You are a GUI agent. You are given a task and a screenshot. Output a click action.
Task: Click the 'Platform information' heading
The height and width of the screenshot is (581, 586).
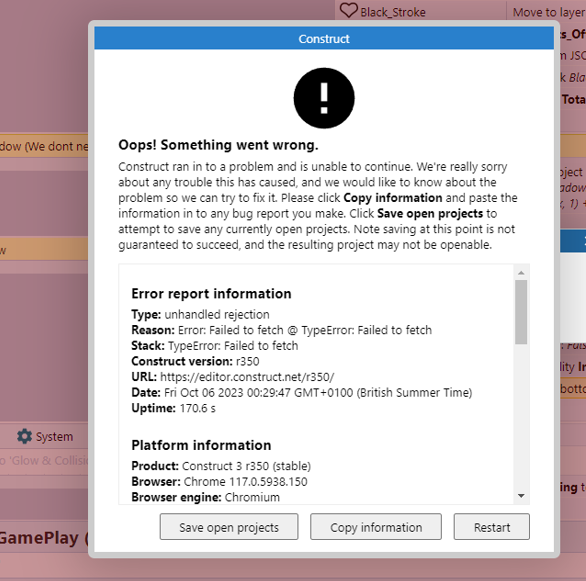pyautogui.click(x=201, y=445)
